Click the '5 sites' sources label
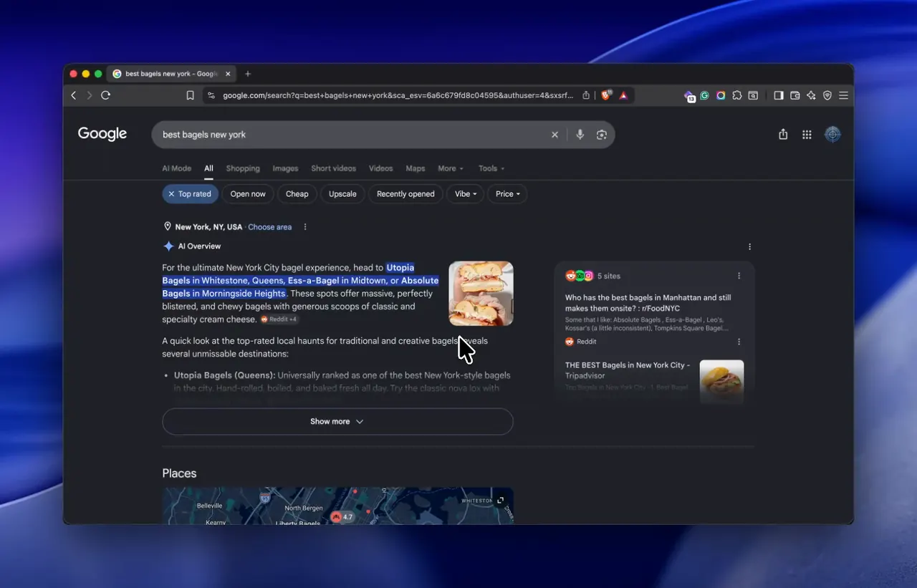The width and height of the screenshot is (917, 588). click(609, 276)
